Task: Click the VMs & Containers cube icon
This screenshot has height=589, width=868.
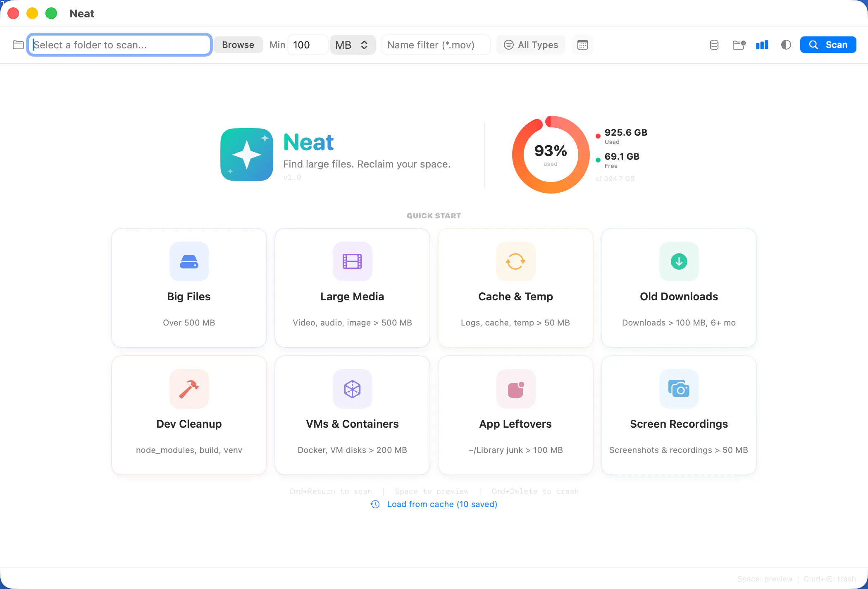Action: (x=352, y=389)
